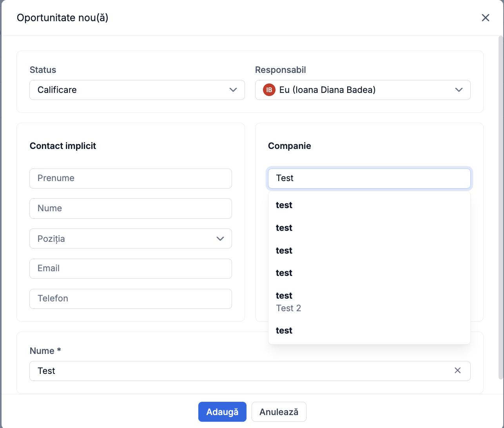The height and width of the screenshot is (428, 504).
Task: Click the contact Nume field below Prenume
Action: (131, 208)
